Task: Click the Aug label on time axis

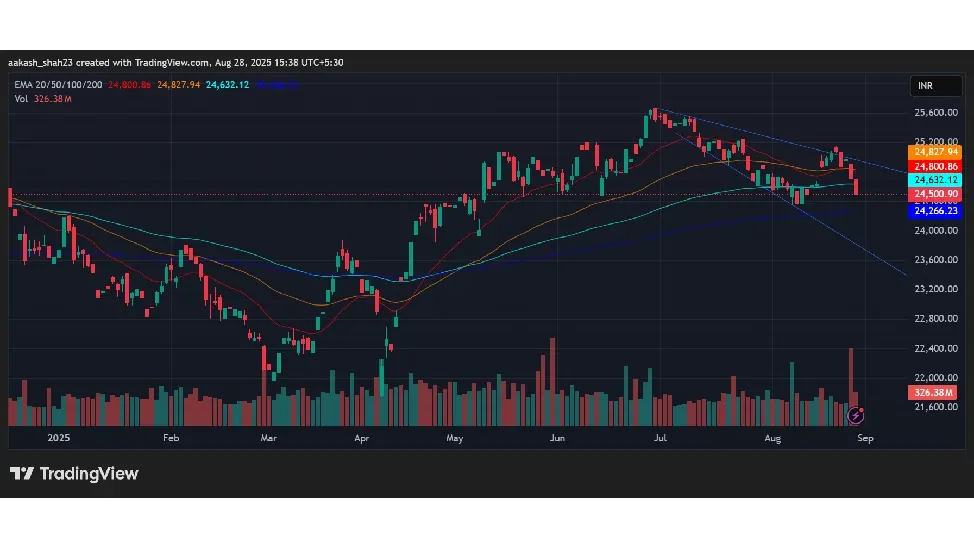Action: coord(773,438)
